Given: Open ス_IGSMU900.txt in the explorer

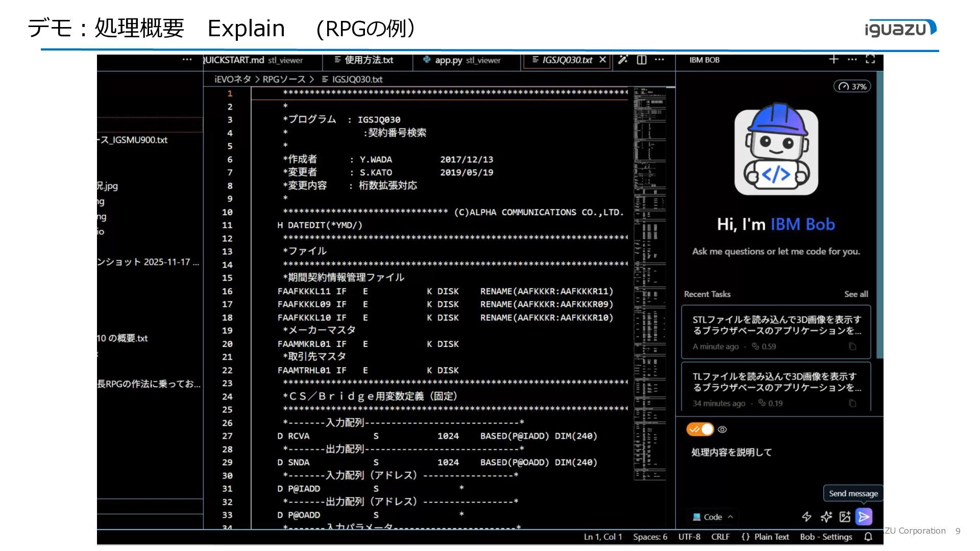Looking at the screenshot, I should pos(133,140).
